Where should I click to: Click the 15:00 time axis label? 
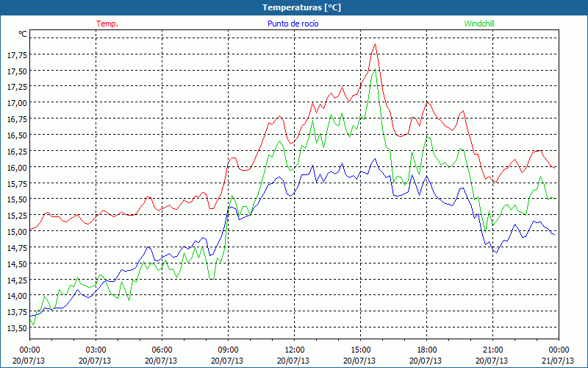tap(360, 350)
